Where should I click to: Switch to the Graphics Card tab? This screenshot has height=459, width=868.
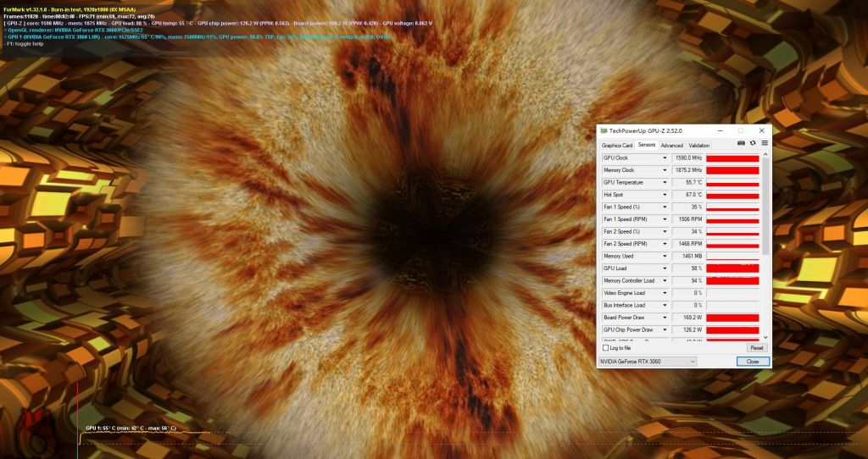617,146
